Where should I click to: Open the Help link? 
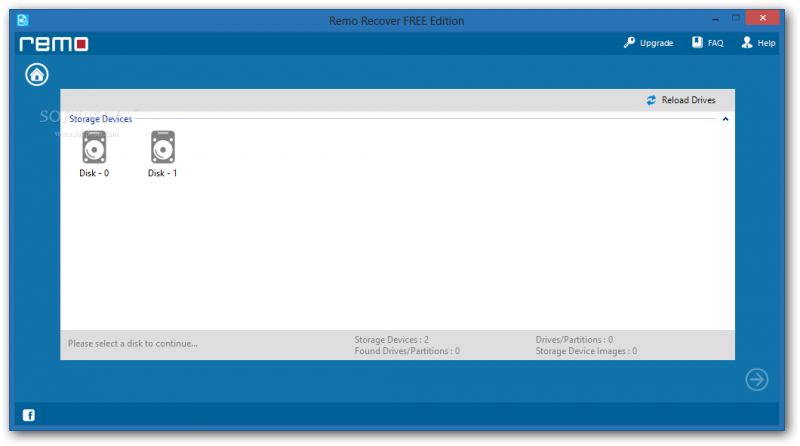pos(766,43)
